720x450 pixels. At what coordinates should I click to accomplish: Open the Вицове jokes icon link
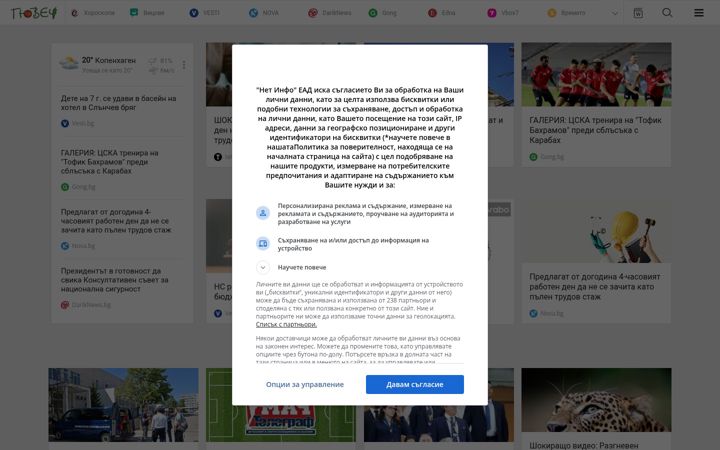click(134, 13)
